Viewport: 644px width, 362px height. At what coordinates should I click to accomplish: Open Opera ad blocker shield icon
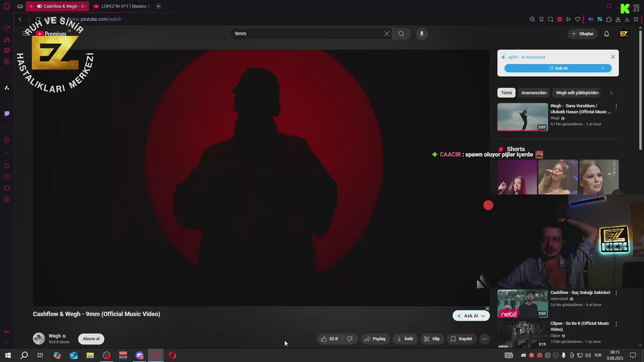click(559, 19)
